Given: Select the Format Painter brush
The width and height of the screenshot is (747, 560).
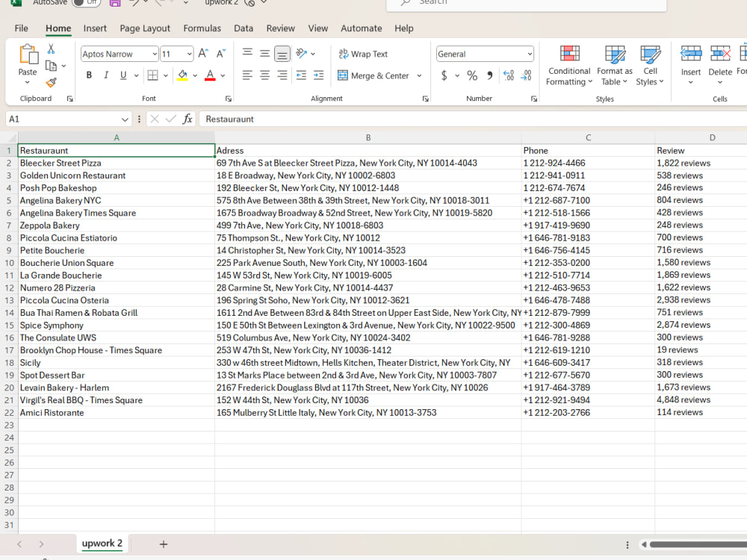Looking at the screenshot, I should [x=51, y=82].
